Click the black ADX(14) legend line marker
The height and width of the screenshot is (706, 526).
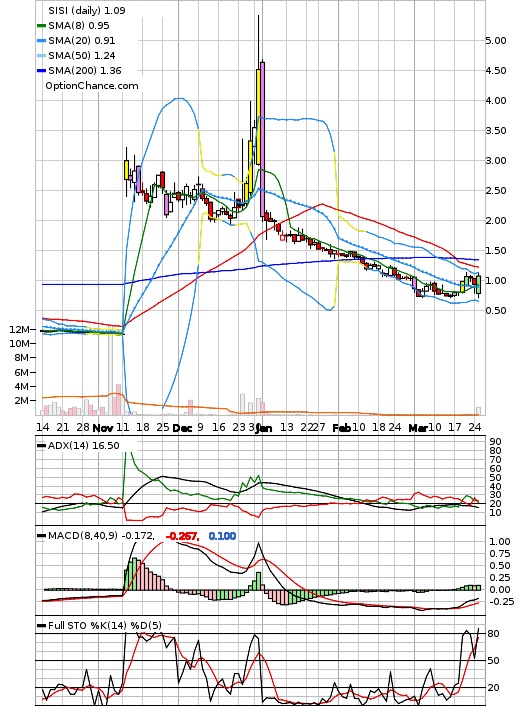tap(41, 446)
